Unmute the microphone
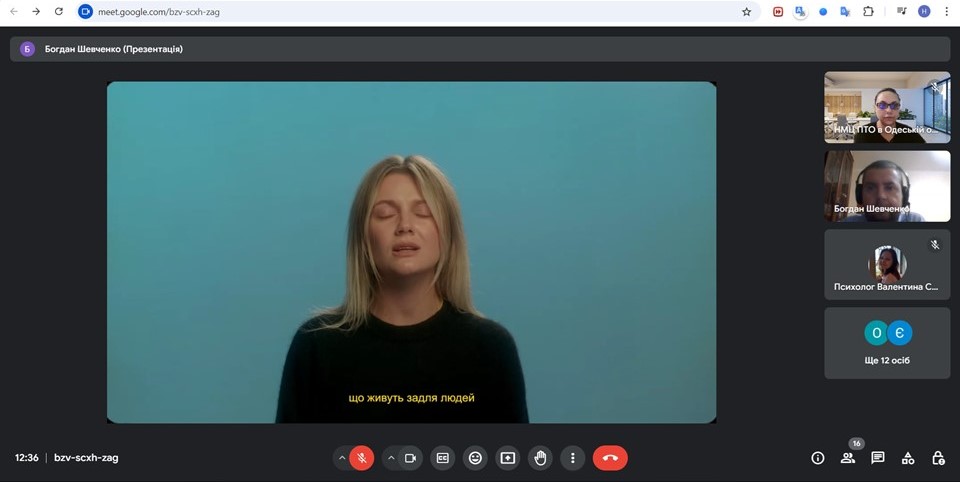Screen dimensions: 960x482 click(x=362, y=458)
